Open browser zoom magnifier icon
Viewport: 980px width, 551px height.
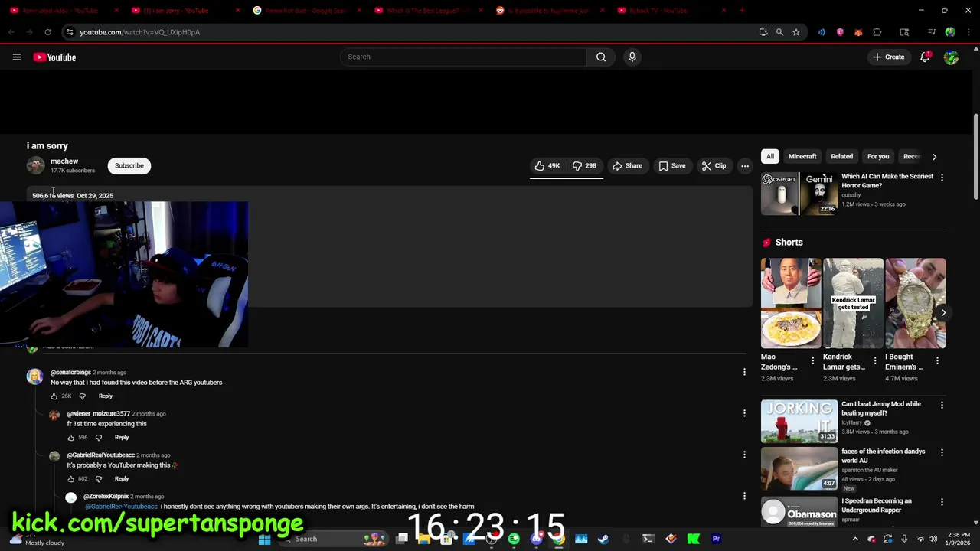point(779,32)
